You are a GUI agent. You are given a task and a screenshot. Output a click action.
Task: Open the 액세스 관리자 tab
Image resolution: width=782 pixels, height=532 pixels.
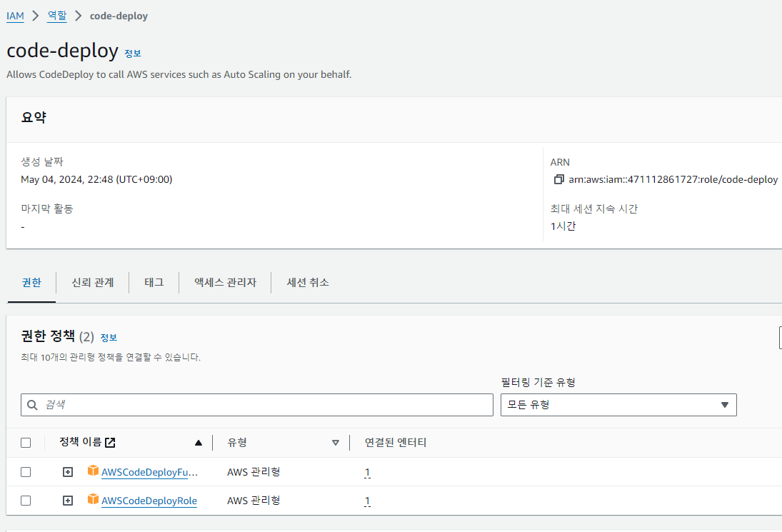point(226,283)
